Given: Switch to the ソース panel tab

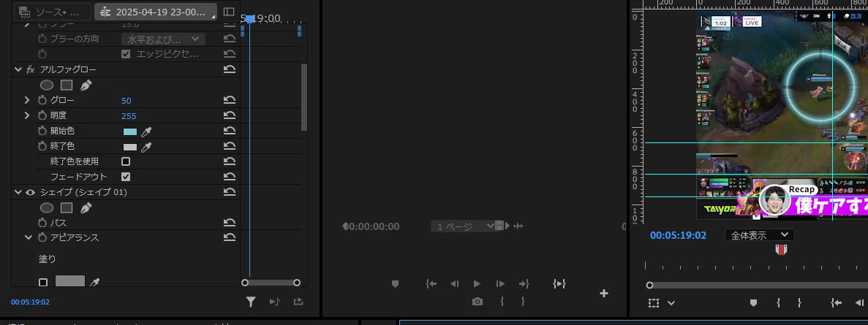Looking at the screenshot, I should [x=53, y=12].
